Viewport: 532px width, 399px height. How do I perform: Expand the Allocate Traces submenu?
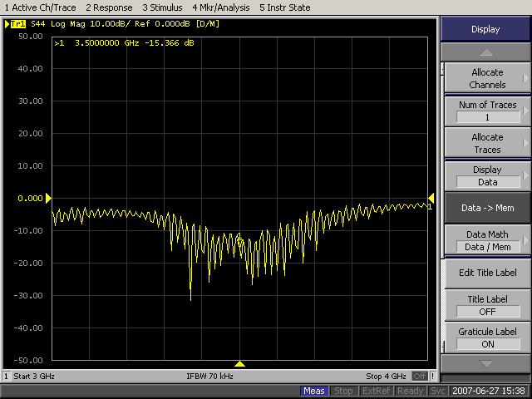[x=487, y=143]
